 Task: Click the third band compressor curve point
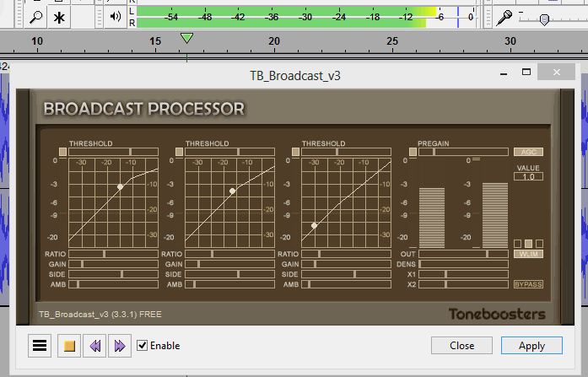tap(315, 225)
